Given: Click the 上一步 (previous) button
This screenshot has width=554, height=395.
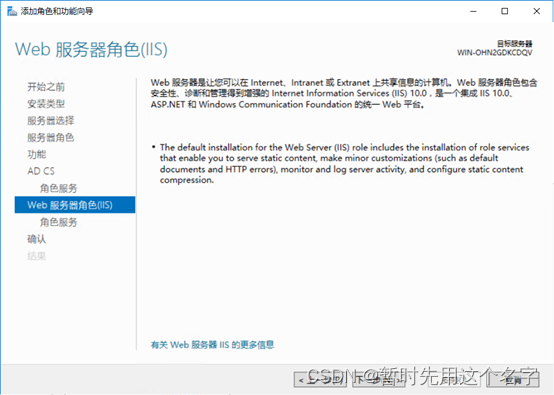Looking at the screenshot, I should point(320,380).
